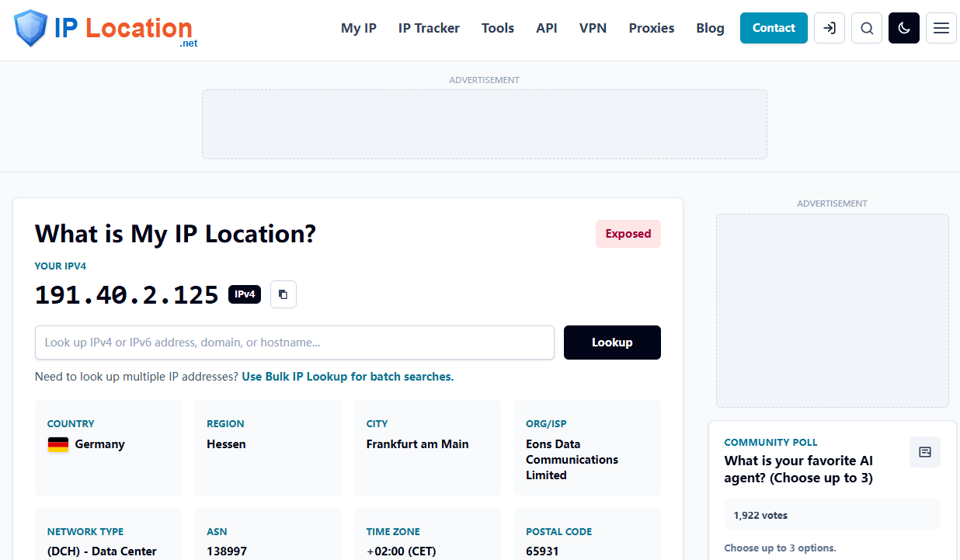Click the Region value Hessen
The width and height of the screenshot is (960, 560).
click(226, 444)
